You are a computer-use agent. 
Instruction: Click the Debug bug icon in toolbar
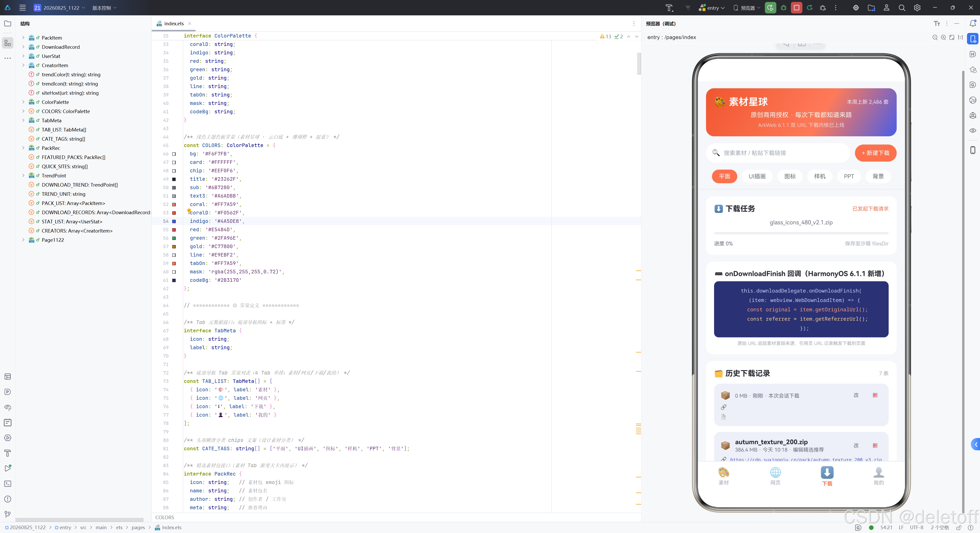[x=783, y=8]
